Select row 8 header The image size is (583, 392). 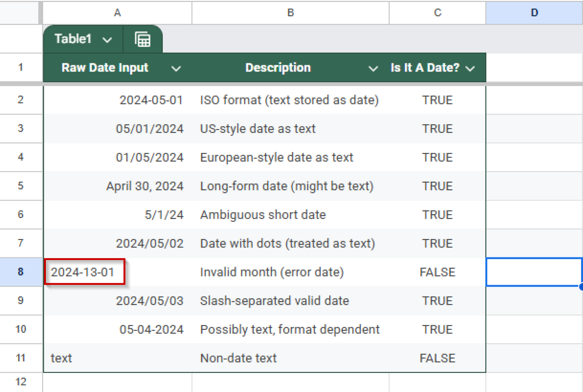click(21, 272)
